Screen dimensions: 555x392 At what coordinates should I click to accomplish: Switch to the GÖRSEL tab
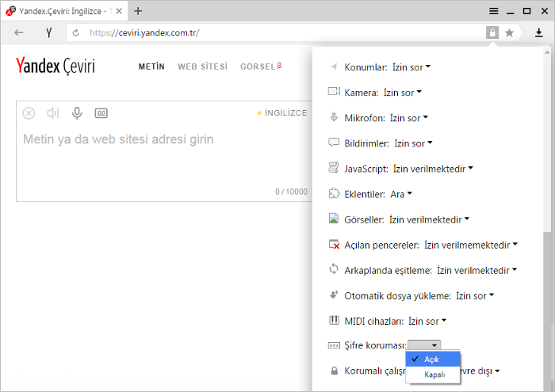tap(261, 67)
